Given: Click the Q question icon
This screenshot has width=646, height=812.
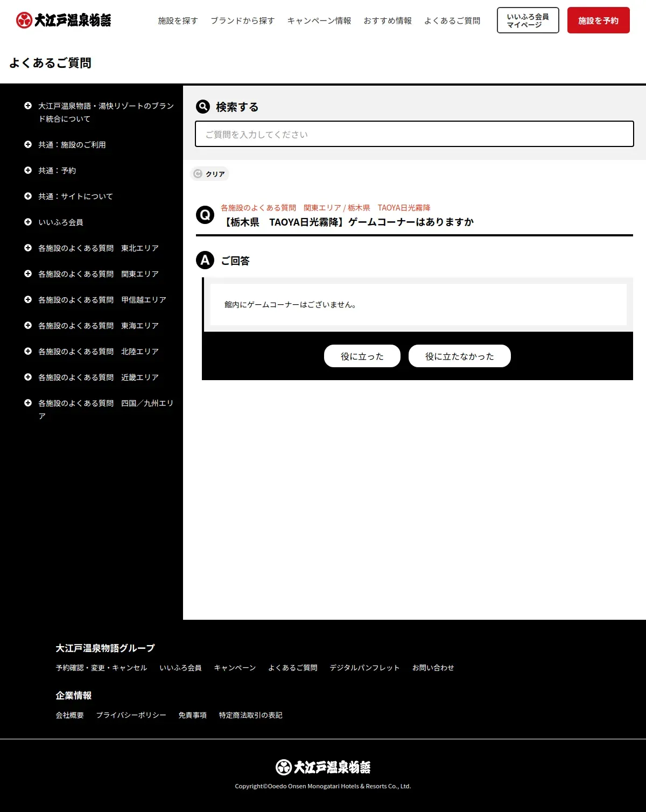Looking at the screenshot, I should (205, 215).
